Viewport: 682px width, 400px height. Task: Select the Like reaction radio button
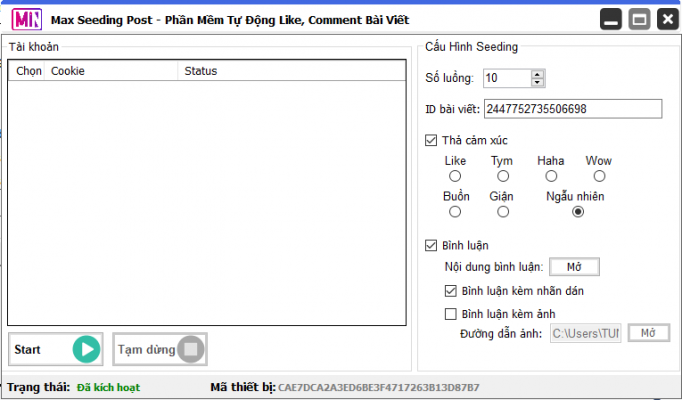click(455, 176)
